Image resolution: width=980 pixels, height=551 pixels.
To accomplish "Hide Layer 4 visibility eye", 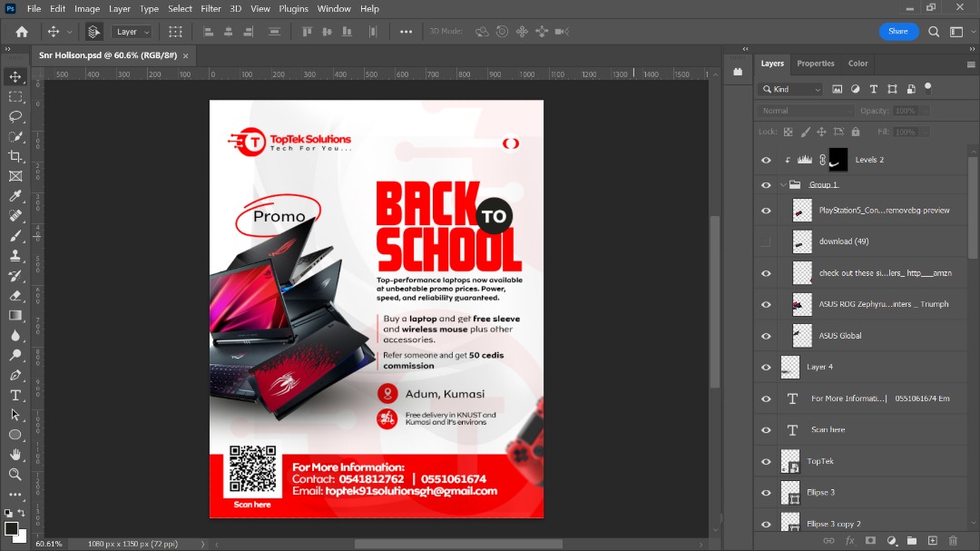I will point(766,367).
